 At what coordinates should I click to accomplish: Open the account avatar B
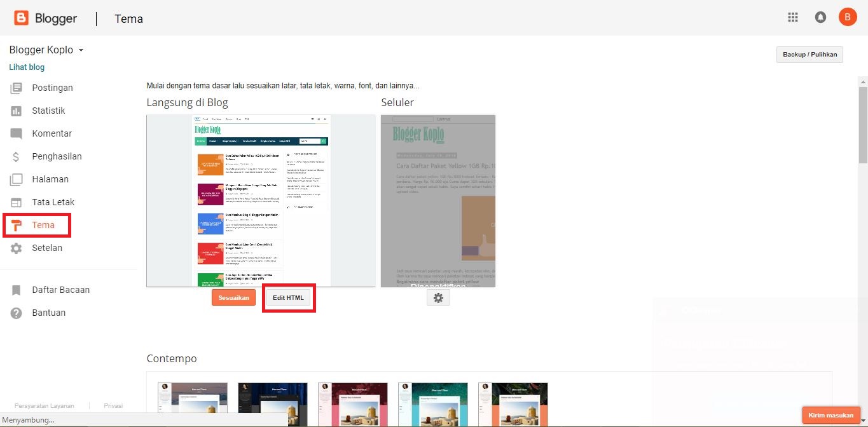[x=848, y=17]
